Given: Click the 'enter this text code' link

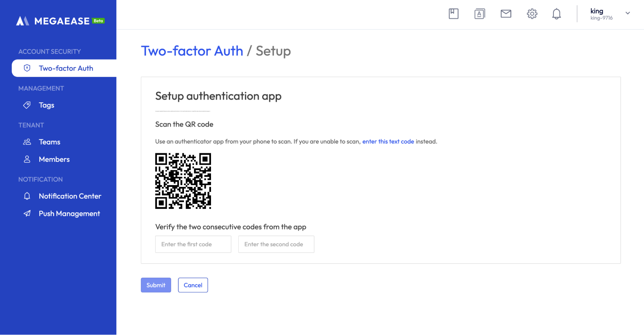Looking at the screenshot, I should pos(388,142).
